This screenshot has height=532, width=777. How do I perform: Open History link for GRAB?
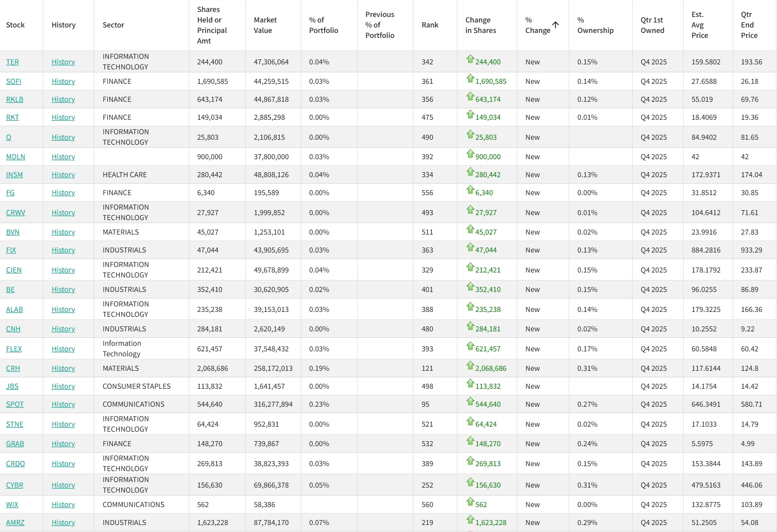pos(63,444)
